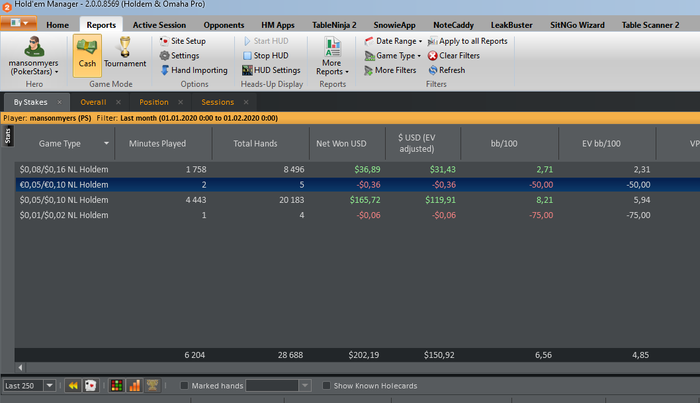Select the €0,05/€0,10 NL Holdem row
The width and height of the screenshot is (700, 403).
(x=357, y=185)
